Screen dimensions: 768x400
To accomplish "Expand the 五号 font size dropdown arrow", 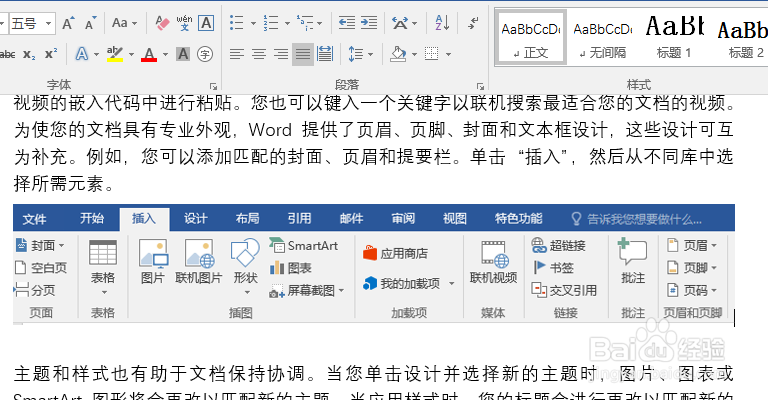I will [x=48, y=23].
